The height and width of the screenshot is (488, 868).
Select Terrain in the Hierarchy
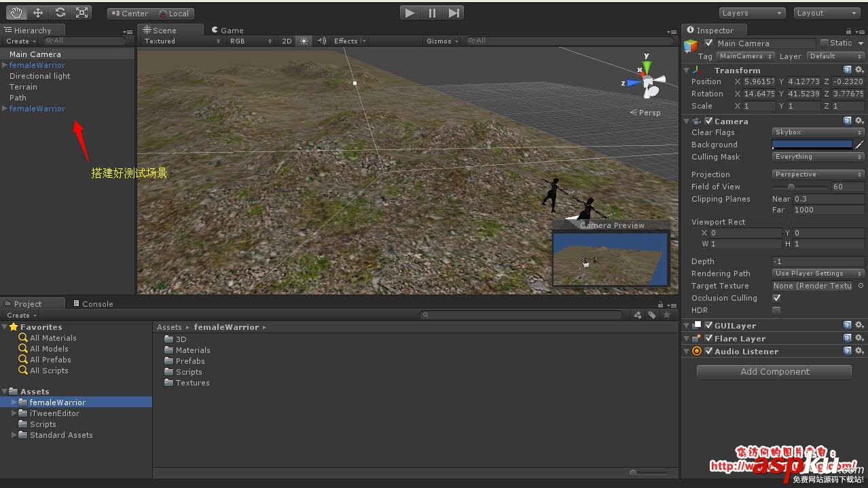[23, 87]
